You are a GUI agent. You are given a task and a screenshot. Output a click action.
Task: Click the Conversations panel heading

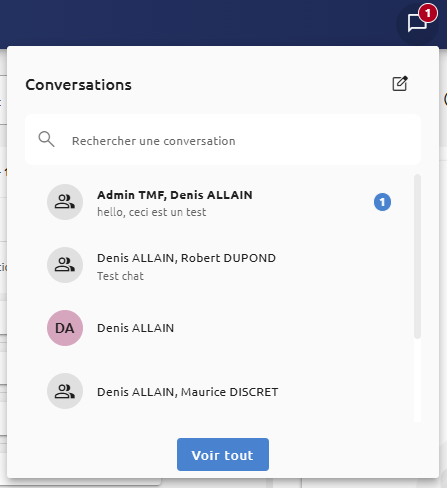pos(79,85)
